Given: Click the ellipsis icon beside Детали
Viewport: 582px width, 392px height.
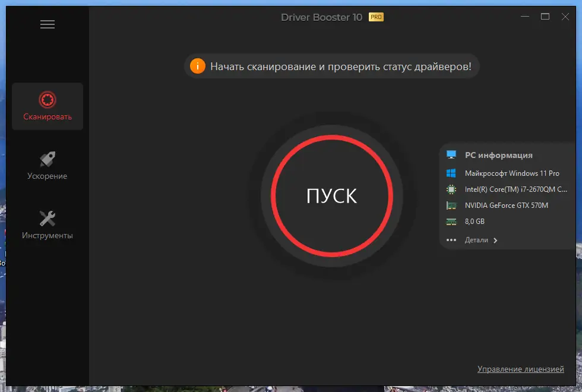Looking at the screenshot, I should click(x=451, y=239).
